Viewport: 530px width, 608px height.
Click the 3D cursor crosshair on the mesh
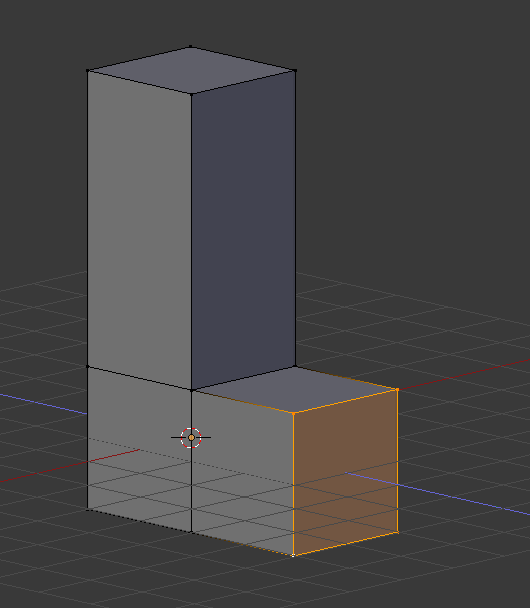point(191,437)
